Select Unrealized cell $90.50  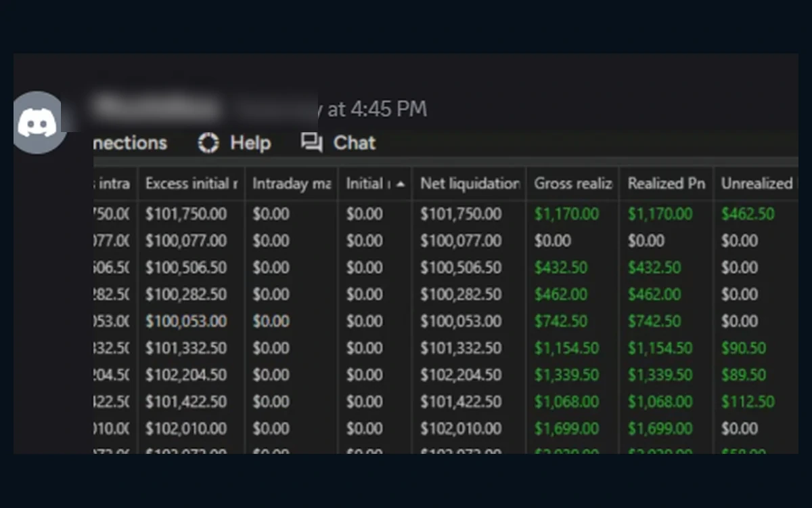pos(744,348)
